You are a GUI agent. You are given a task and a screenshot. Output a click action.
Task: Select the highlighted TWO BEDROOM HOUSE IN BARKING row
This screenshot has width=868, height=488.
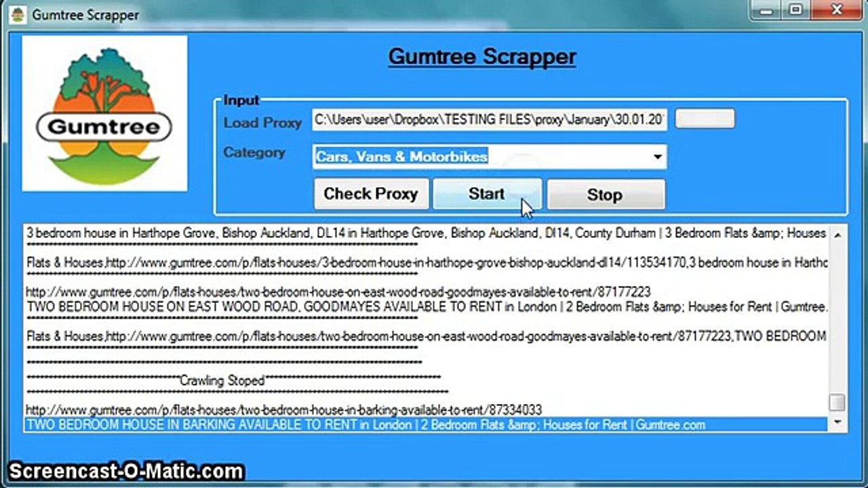[x=426, y=425]
